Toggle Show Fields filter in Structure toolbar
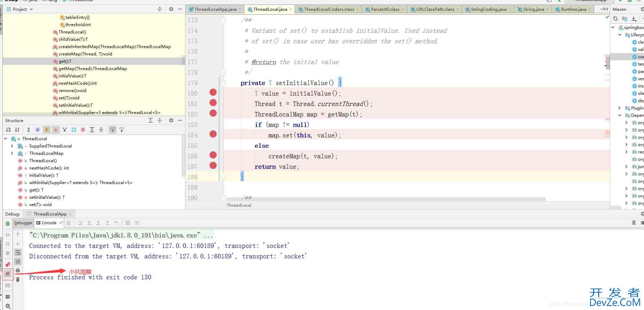The height and width of the screenshot is (310, 644). click(x=47, y=130)
